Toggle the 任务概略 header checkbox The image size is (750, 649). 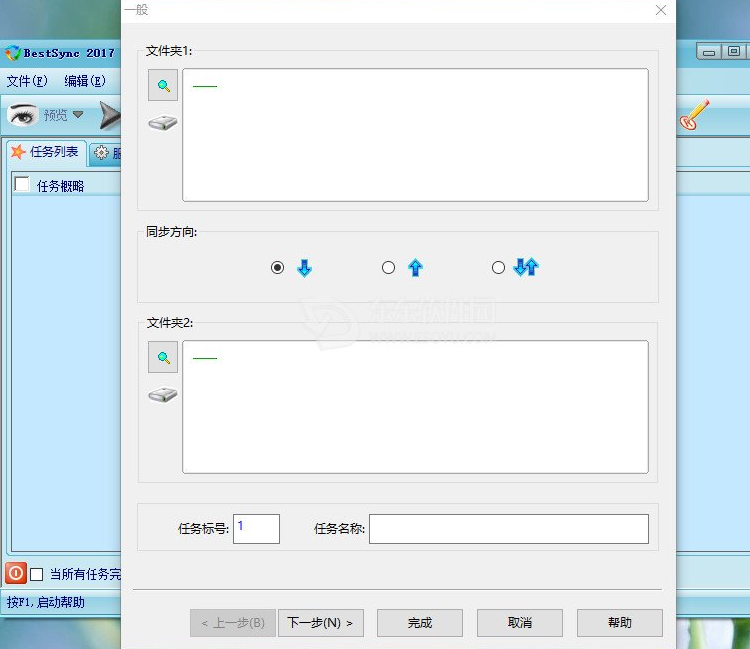coord(22,184)
